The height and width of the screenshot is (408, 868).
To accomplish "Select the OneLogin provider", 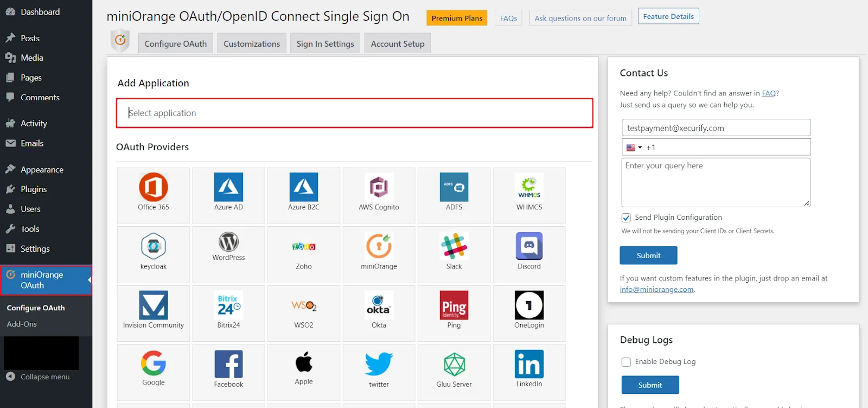I will 529,305.
